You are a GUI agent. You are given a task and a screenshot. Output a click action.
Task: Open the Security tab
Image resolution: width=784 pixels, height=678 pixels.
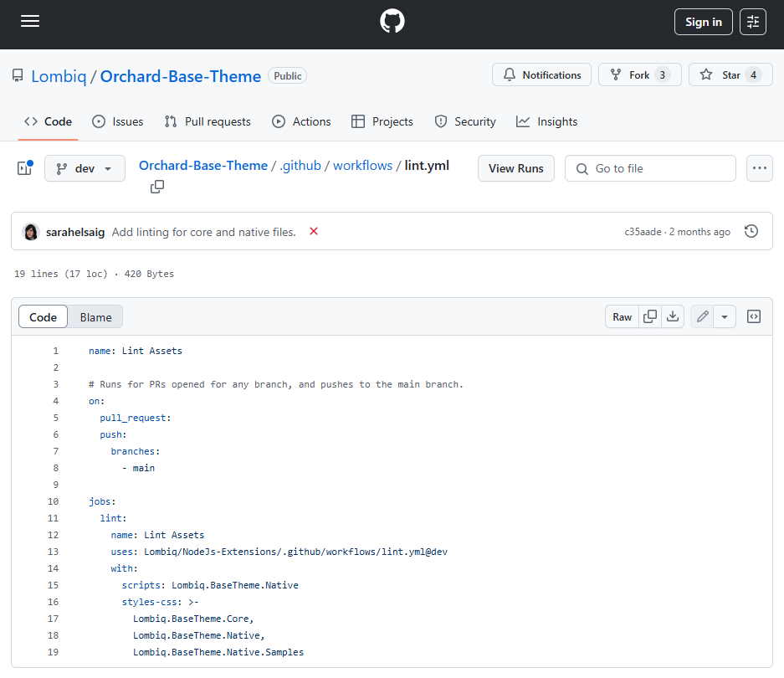coord(465,121)
